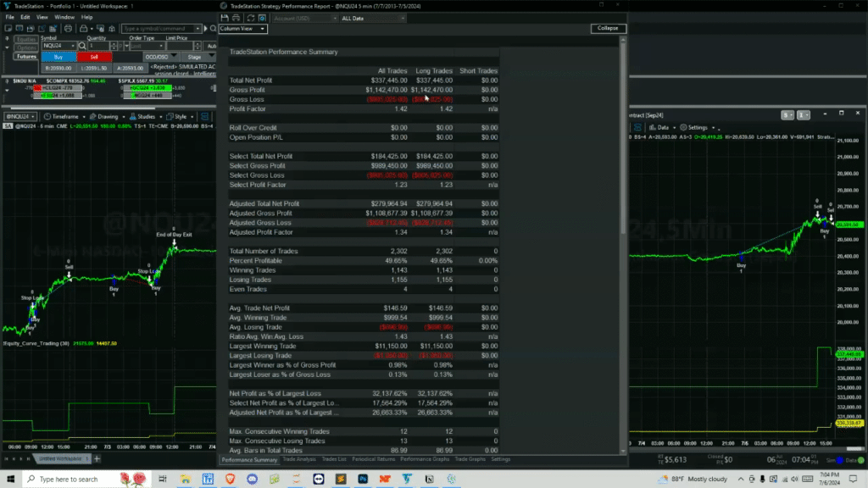
Task: Open File Explorer from the taskbar
Action: [x=185, y=479]
